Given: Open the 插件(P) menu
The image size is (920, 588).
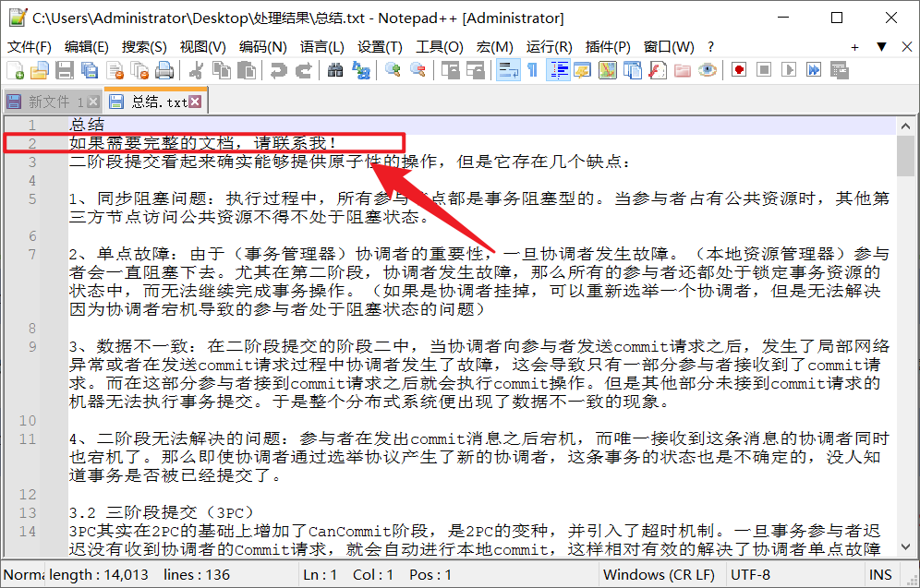Looking at the screenshot, I should tap(608, 47).
